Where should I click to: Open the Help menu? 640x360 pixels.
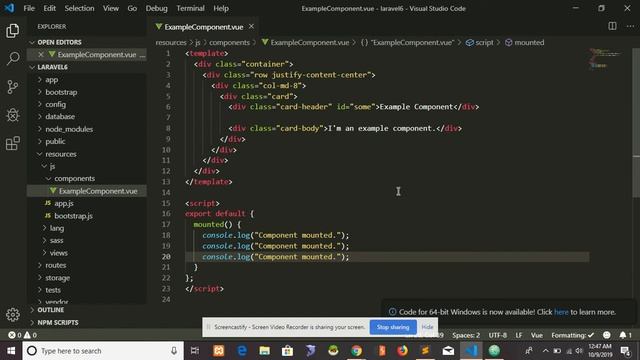tap(221, 8)
